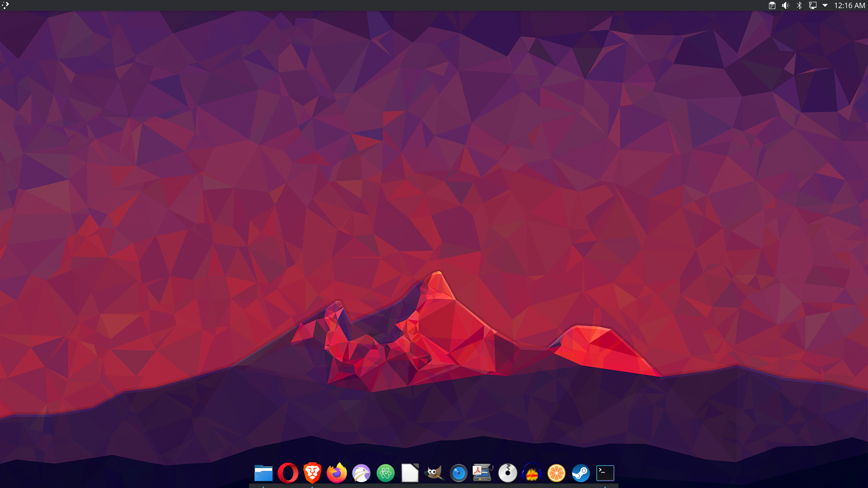Open the Falkon browser dock icon
This screenshot has height=488, width=868.
(361, 473)
